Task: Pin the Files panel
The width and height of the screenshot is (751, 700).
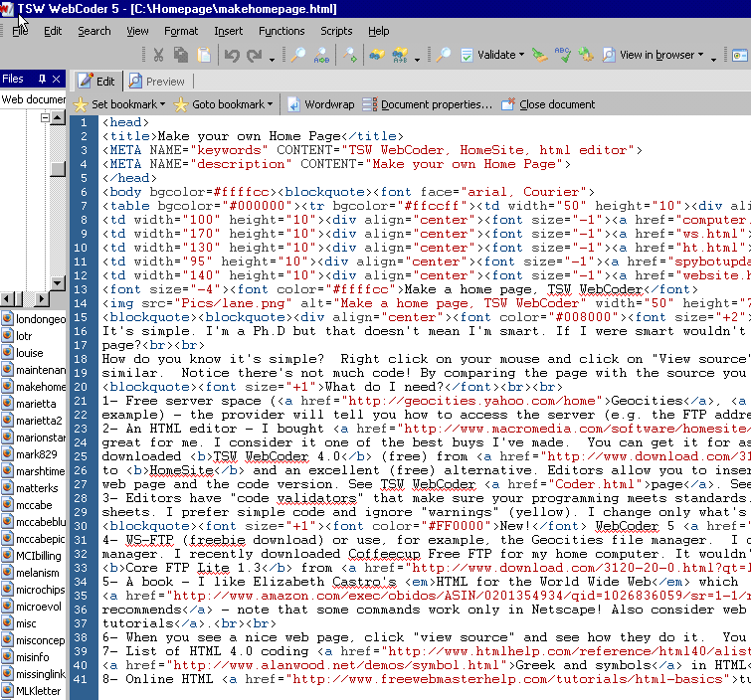Action: coord(42,79)
